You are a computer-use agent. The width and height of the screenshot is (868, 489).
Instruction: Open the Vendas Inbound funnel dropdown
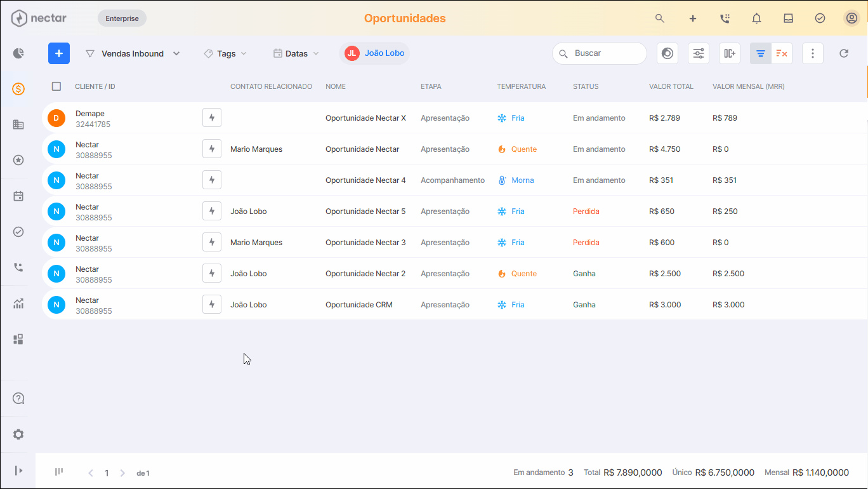tap(133, 53)
